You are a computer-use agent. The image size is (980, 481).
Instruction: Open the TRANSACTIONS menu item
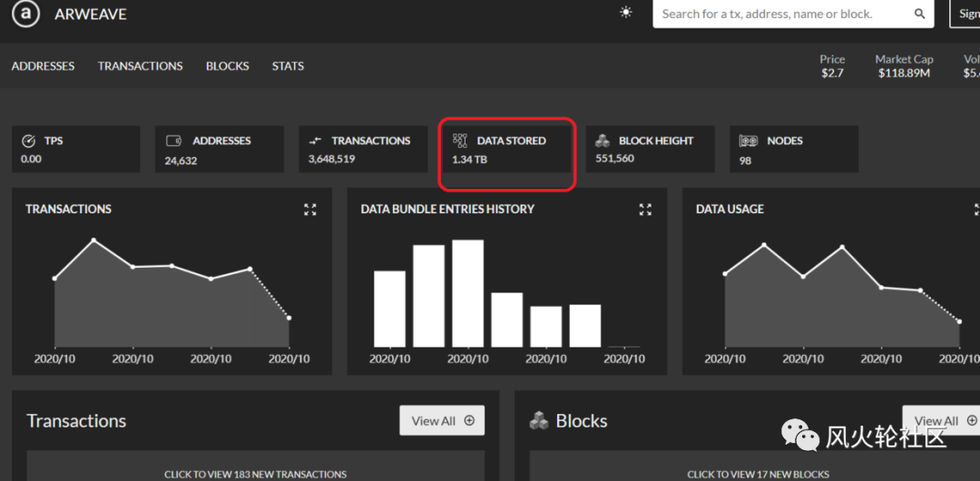(x=141, y=65)
